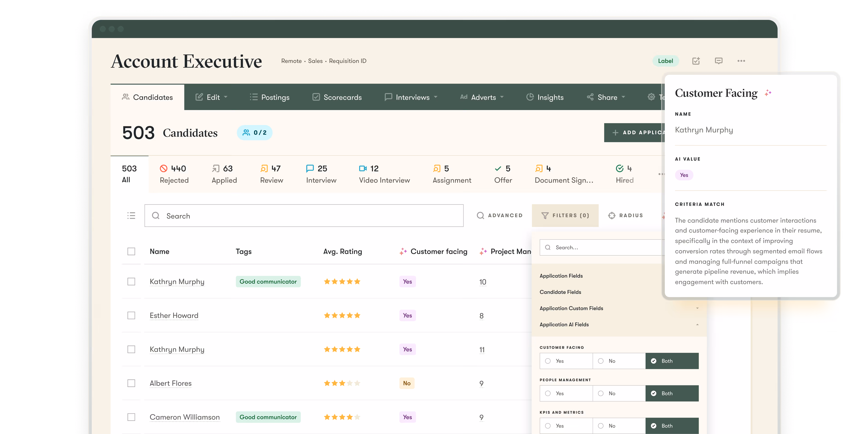Viewport: 868px width, 434px height.
Task: Select No under Customer Facing filter
Action: point(619,361)
